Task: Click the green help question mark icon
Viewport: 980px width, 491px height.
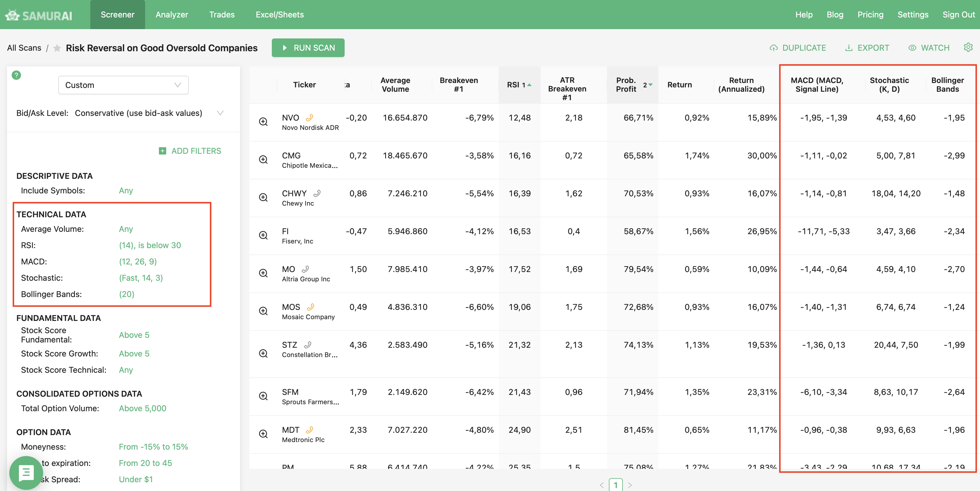Action: coord(16,75)
